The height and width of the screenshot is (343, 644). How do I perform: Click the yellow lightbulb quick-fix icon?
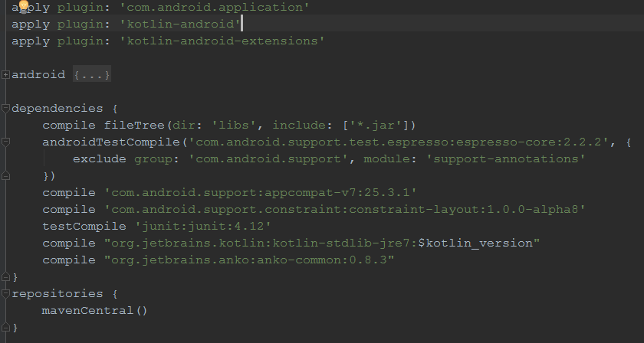[24, 6]
